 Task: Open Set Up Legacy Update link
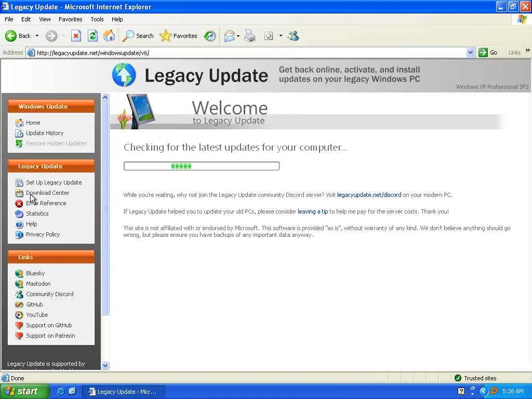coord(54,182)
